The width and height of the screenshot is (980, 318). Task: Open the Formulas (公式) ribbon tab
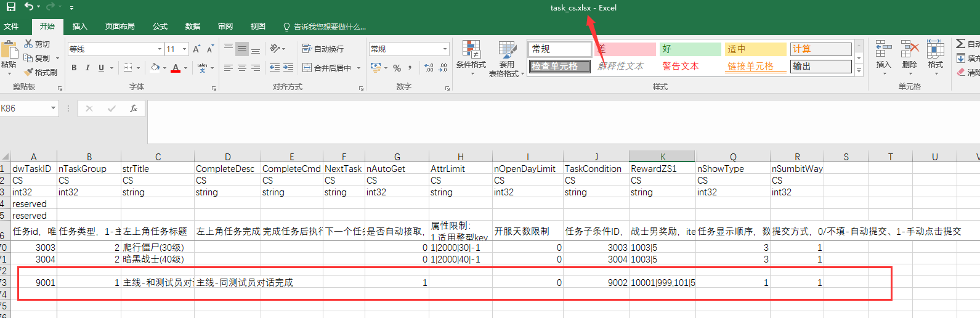(160, 26)
